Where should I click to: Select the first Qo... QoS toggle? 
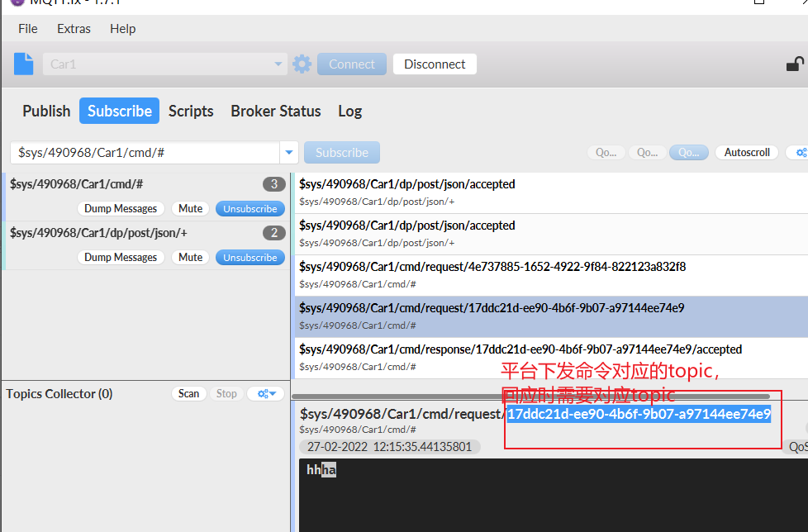[606, 153]
